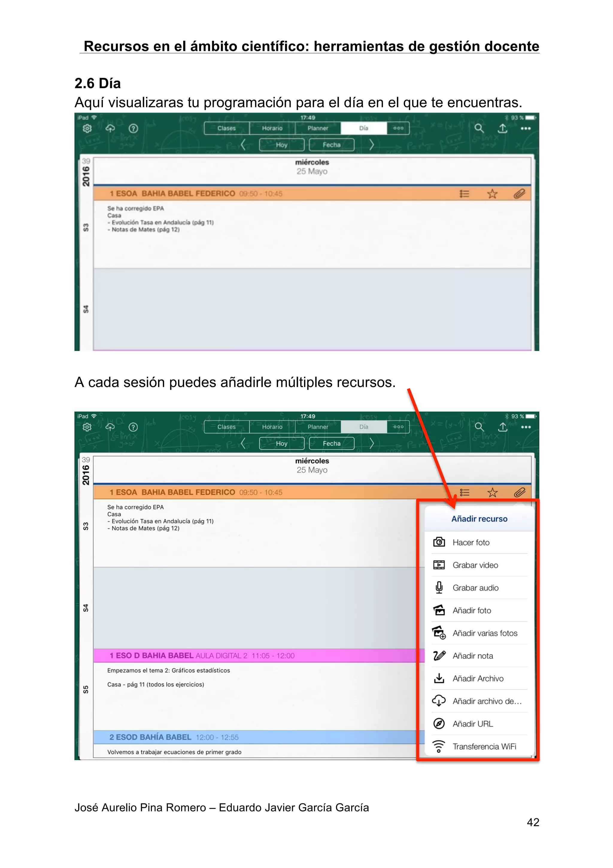Tap Hoy button in upper screenshot
The image size is (613, 868).
point(282,145)
